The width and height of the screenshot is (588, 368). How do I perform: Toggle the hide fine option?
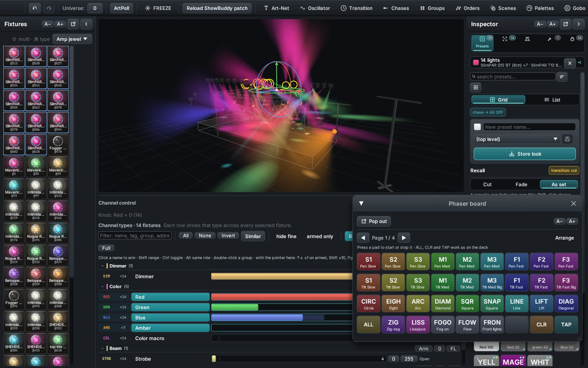[x=286, y=236]
